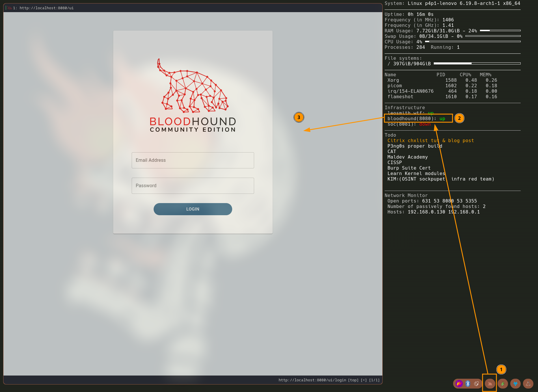The width and height of the screenshot is (538, 392).
Task: Click the root file system usage bar
Action: tap(477, 64)
